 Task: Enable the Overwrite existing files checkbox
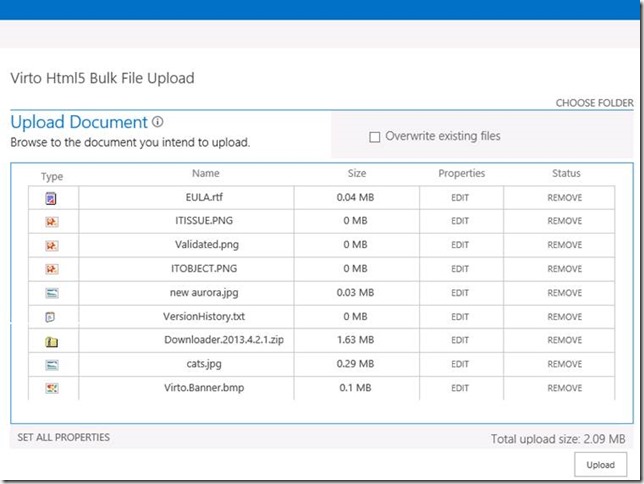[375, 137]
